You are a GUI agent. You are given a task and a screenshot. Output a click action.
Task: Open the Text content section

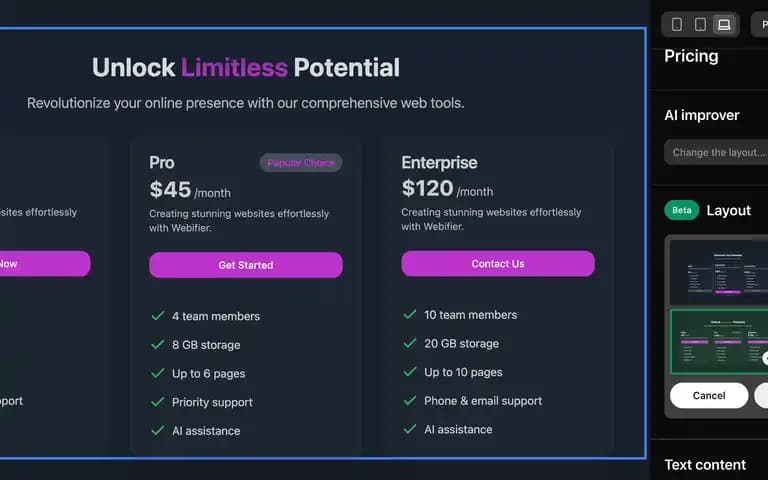coord(705,464)
